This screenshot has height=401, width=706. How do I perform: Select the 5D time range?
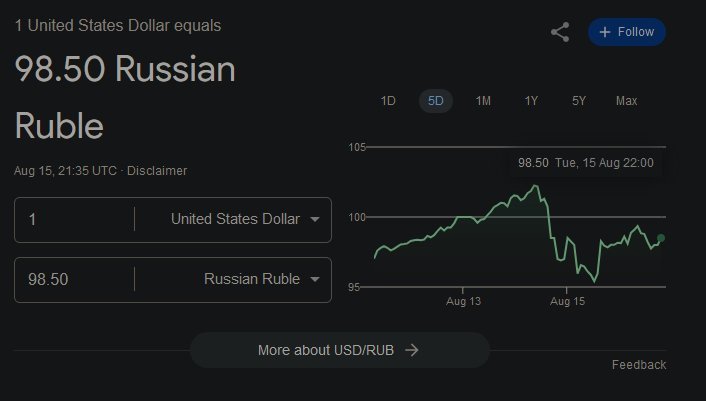(435, 101)
